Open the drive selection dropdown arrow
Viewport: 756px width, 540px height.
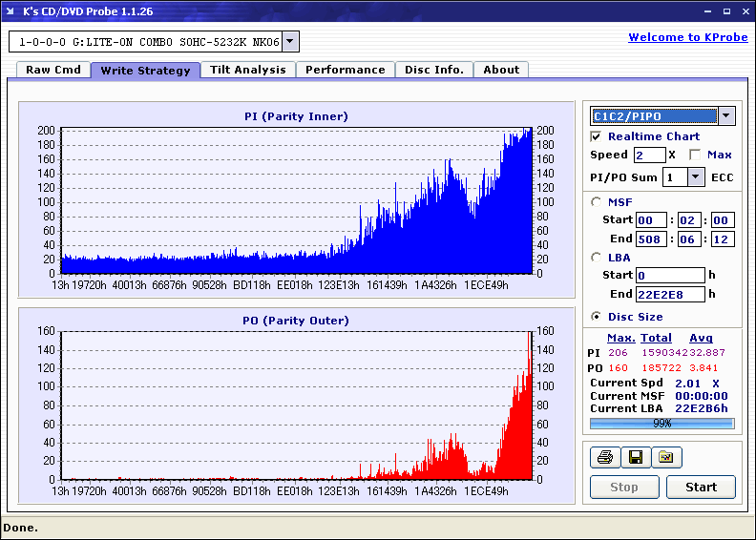[x=290, y=41]
